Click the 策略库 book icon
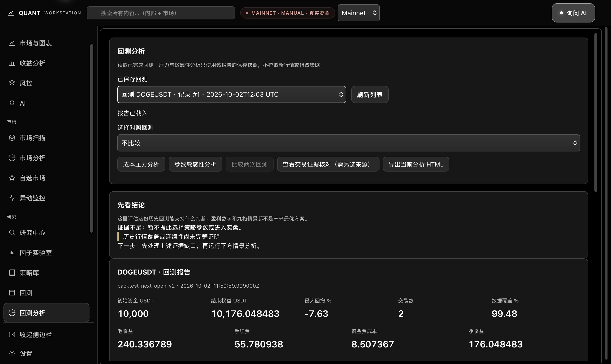Viewport: 611px width, 364px height. pos(12,273)
